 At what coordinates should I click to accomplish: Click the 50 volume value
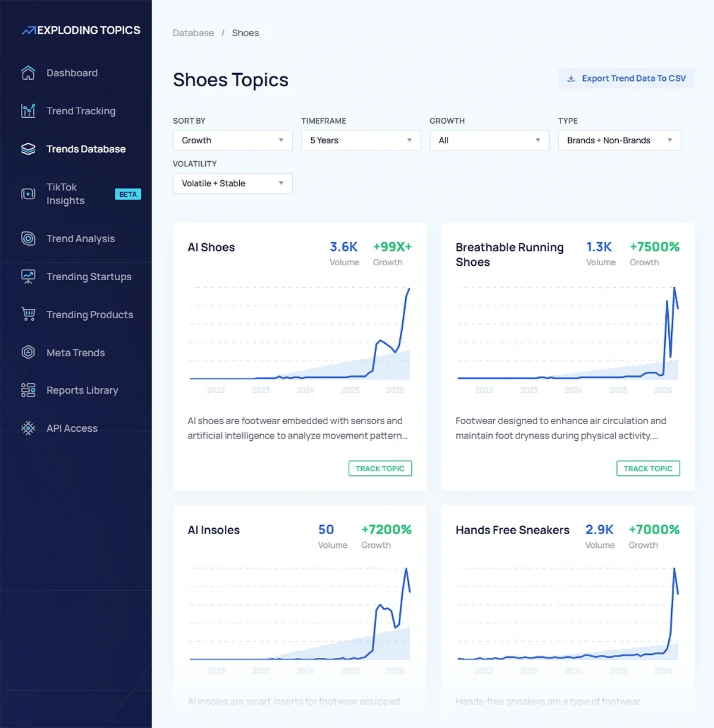point(326,529)
